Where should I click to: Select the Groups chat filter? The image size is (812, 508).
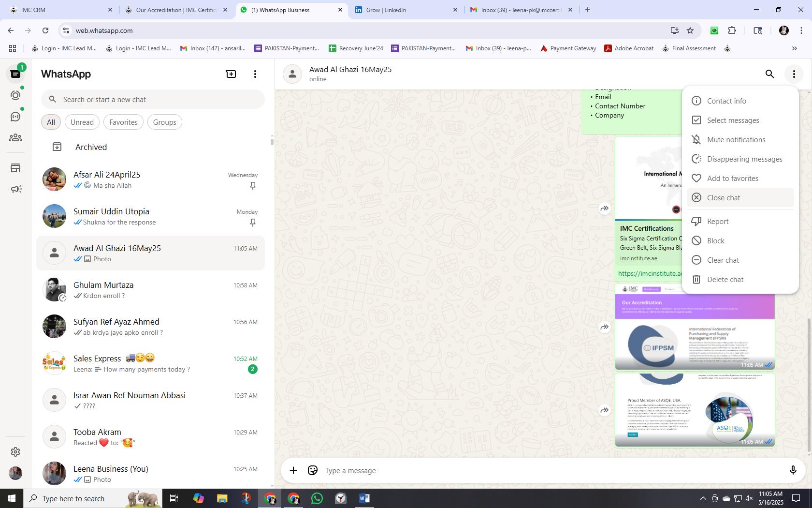pos(164,122)
